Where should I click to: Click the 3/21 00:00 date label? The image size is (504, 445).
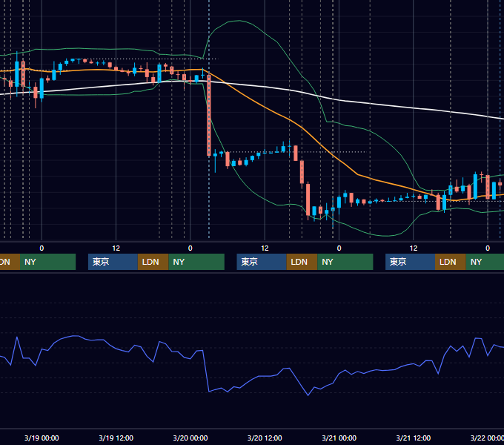point(339,438)
